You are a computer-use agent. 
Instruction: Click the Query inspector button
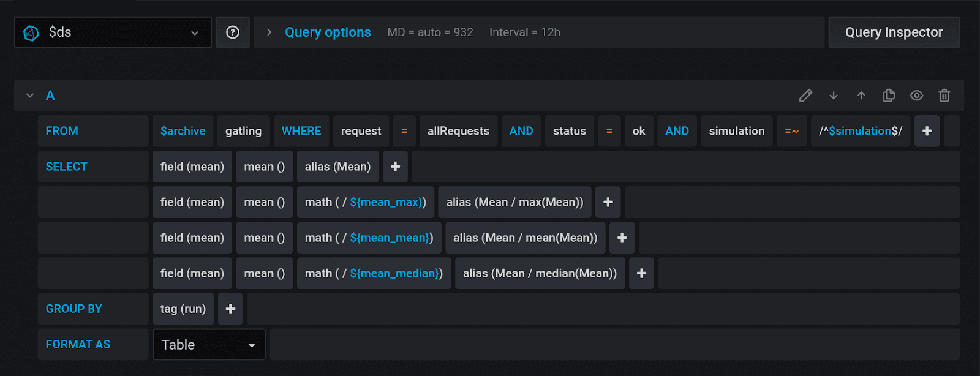(x=894, y=32)
